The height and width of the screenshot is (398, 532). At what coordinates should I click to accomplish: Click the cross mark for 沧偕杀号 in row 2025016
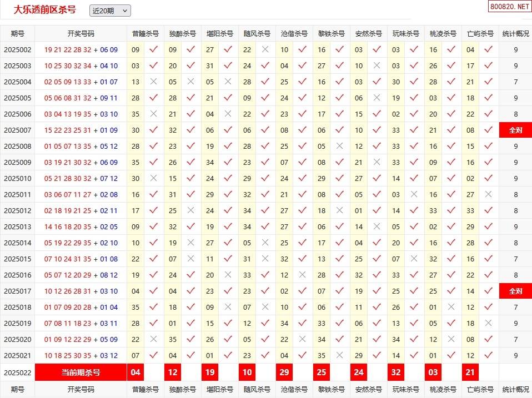(302, 275)
